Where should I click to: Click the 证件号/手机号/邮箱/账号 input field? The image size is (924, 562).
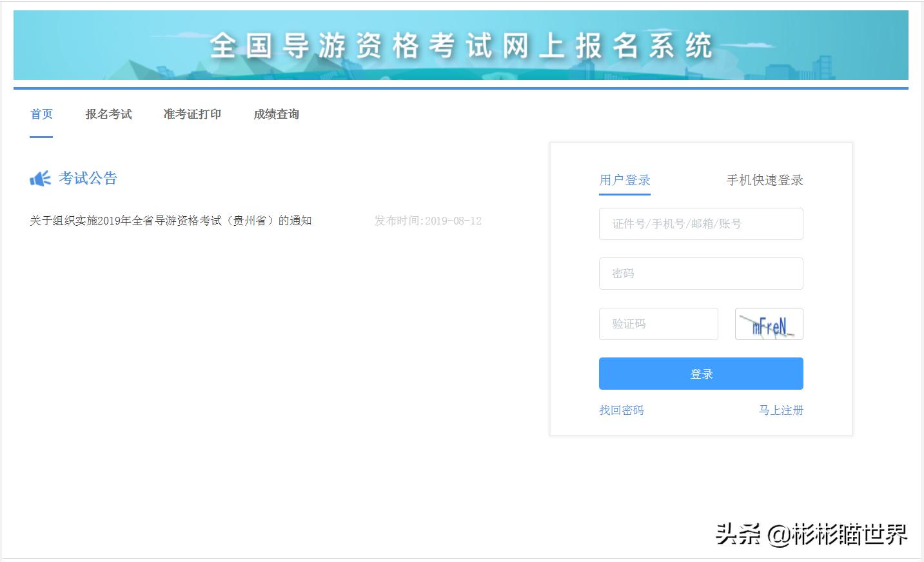700,224
